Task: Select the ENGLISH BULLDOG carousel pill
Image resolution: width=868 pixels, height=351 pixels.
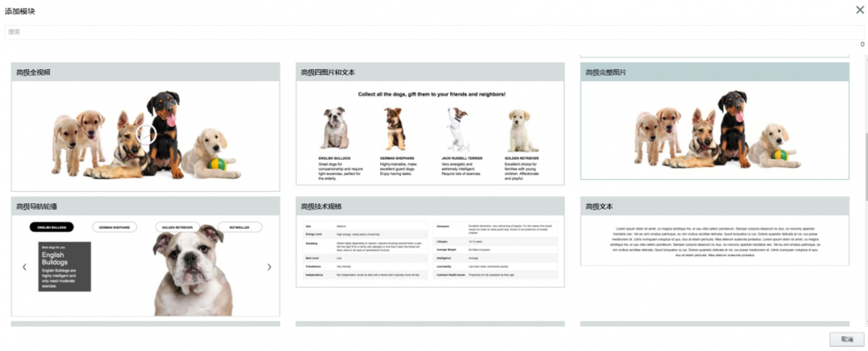Action: coord(51,227)
